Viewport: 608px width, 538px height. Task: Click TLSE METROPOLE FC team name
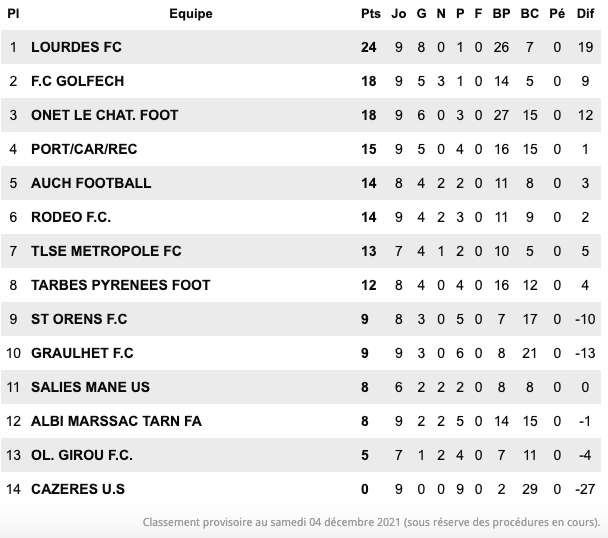pyautogui.click(x=106, y=251)
